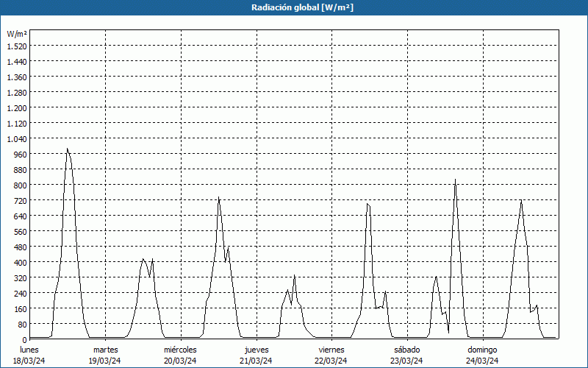Click the 1.280 axis value
The height and width of the screenshot is (368, 588).
click(17, 93)
